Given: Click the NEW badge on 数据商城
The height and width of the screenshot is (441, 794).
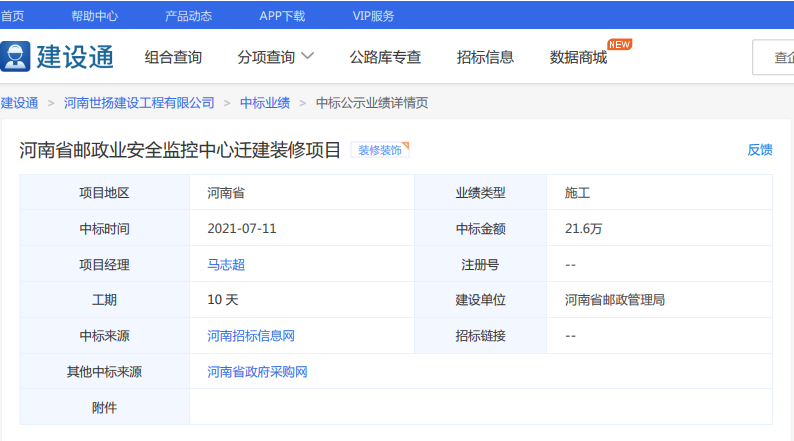Looking at the screenshot, I should (x=620, y=45).
